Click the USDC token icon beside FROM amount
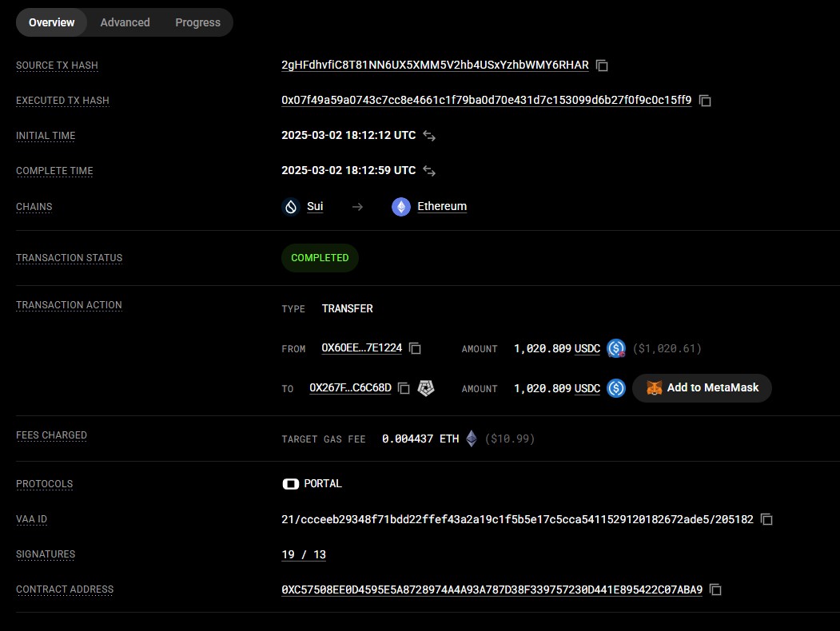The height and width of the screenshot is (631, 840). pos(615,348)
